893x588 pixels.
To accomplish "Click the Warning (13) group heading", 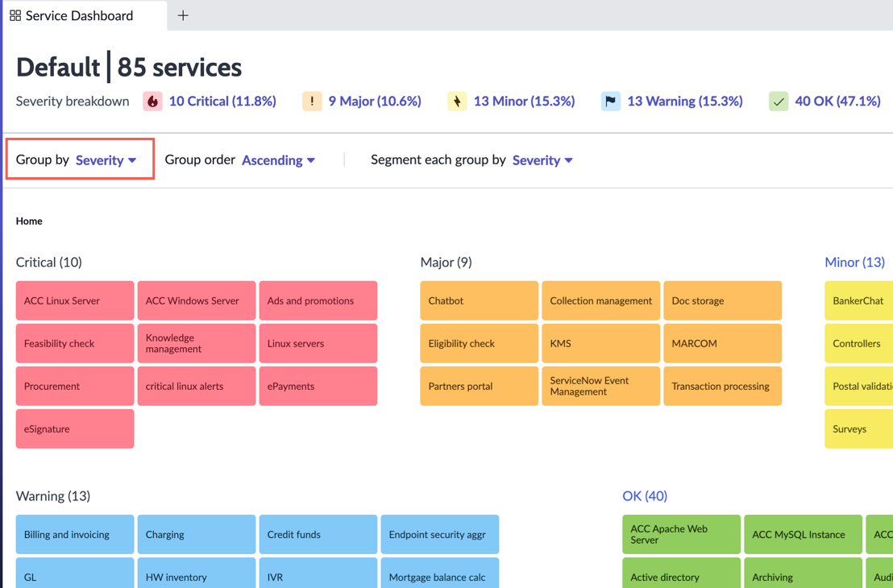I will (x=53, y=496).
